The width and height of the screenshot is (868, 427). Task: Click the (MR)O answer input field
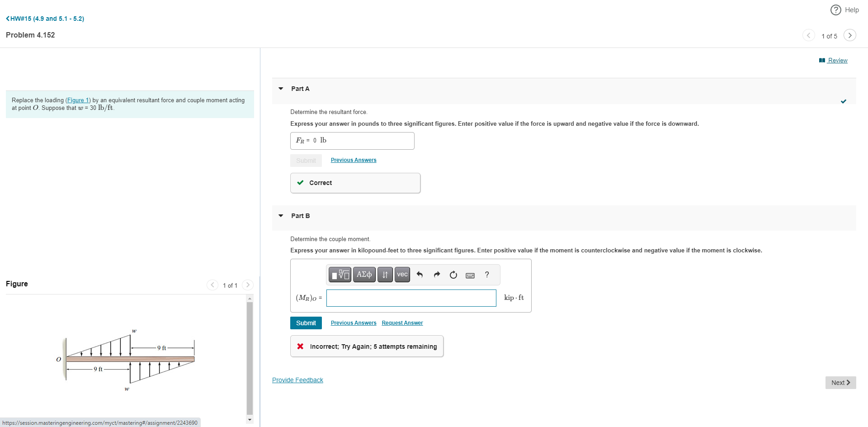[x=411, y=298]
